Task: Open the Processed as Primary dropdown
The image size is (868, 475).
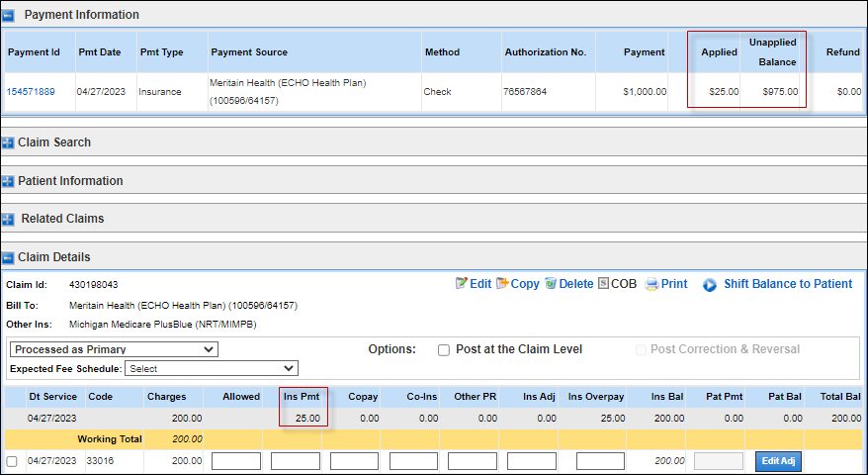Action: coord(114,349)
